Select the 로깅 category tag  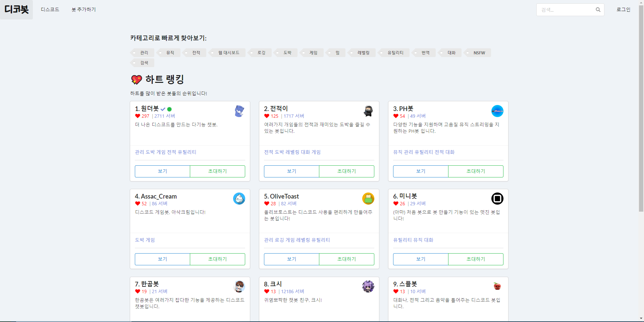point(260,53)
